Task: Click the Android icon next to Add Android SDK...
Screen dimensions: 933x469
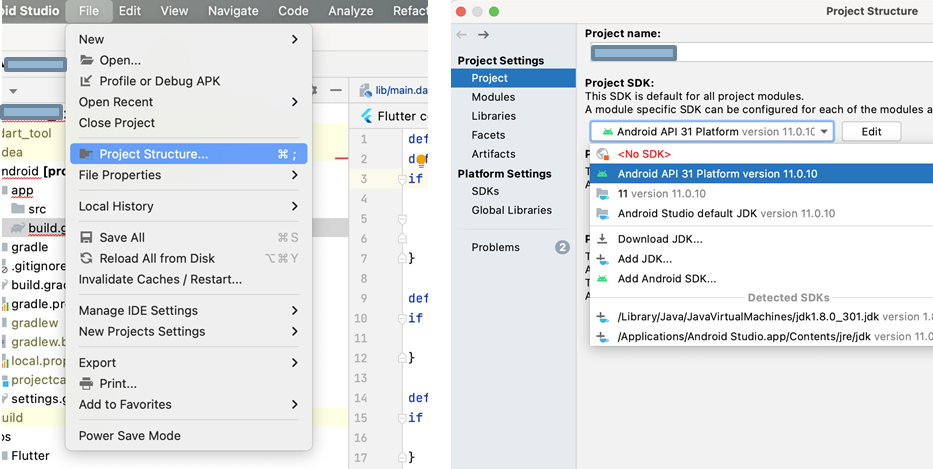Action: click(x=603, y=279)
